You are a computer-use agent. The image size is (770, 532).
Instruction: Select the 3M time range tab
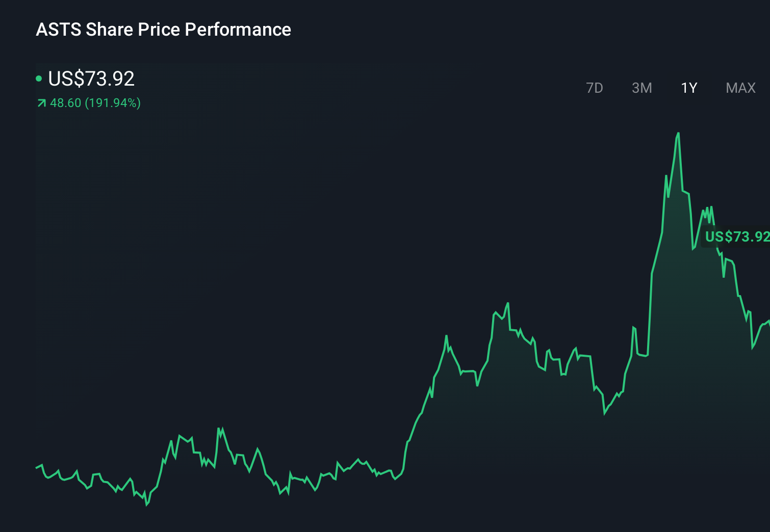click(x=641, y=88)
